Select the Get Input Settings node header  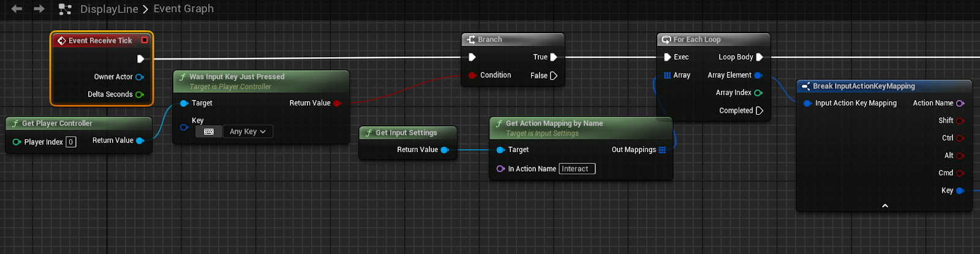click(408, 133)
